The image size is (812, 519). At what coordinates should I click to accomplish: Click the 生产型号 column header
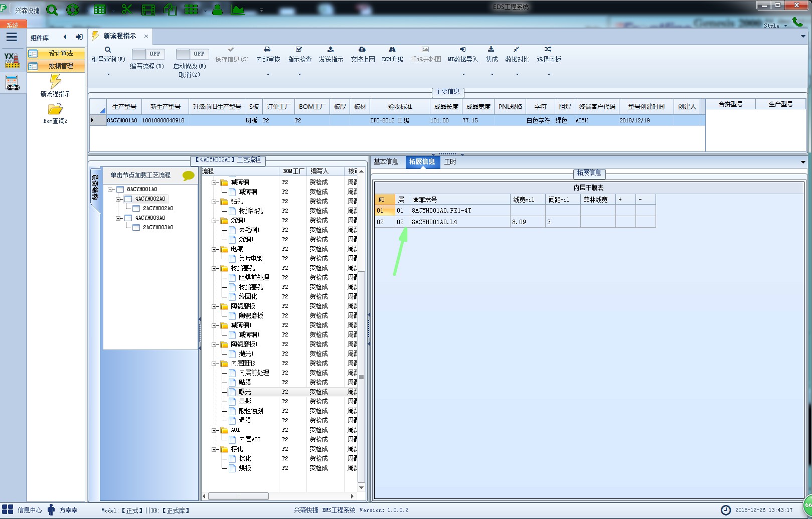pos(124,106)
